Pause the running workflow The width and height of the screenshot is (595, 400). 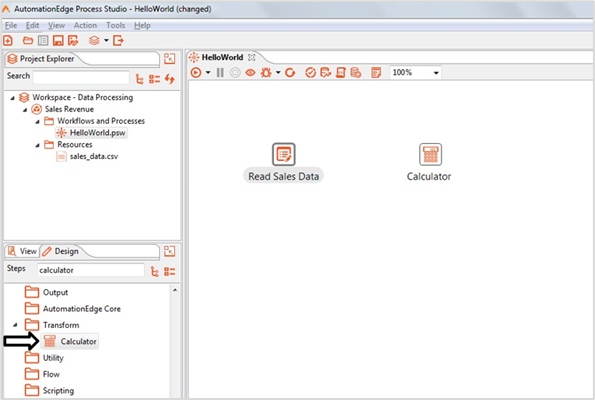click(220, 72)
